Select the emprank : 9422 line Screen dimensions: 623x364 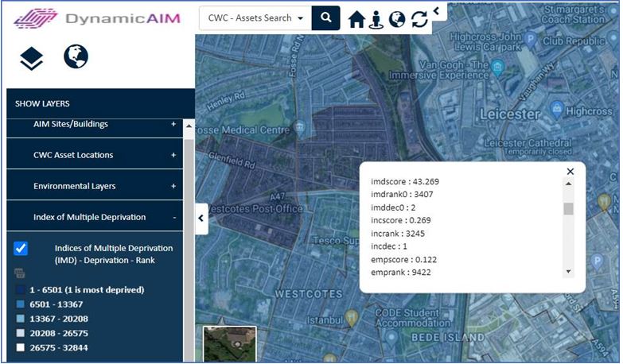(x=400, y=273)
